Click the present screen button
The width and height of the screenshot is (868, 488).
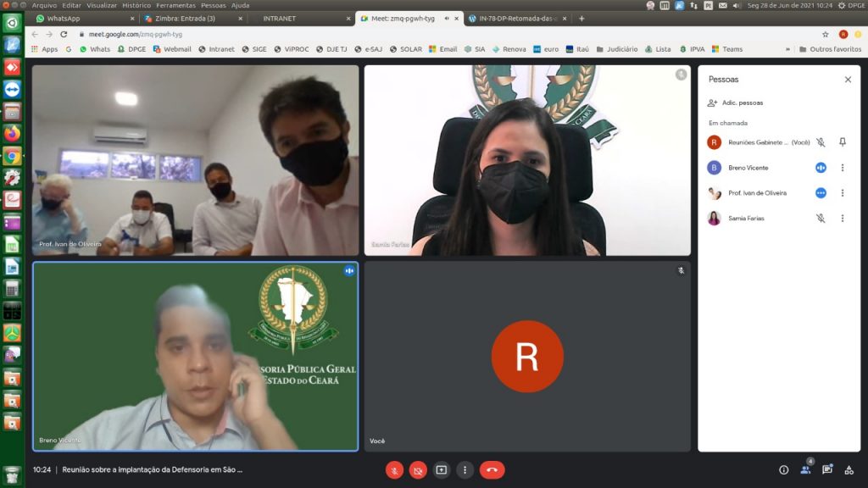pyautogui.click(x=442, y=469)
